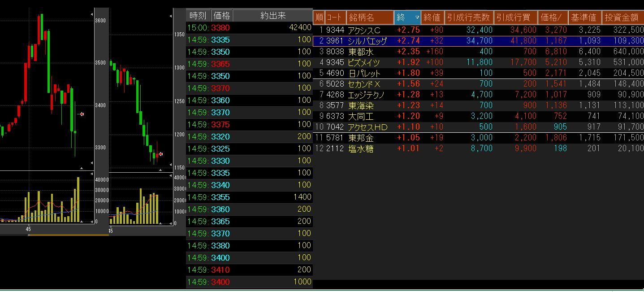Click the 6,810 price cell
Viewport: 644px width, 292px height.
coord(556,52)
